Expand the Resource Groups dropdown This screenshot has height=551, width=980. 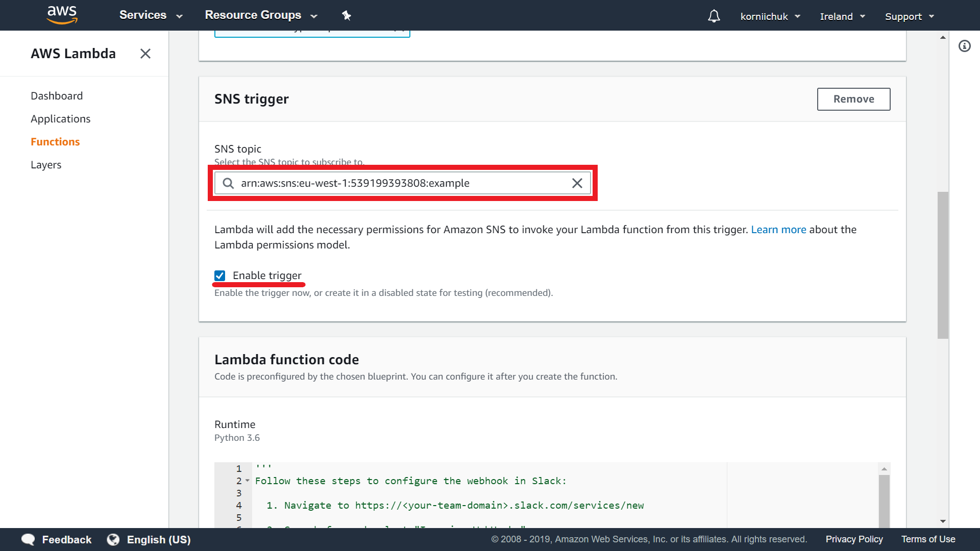261,16
